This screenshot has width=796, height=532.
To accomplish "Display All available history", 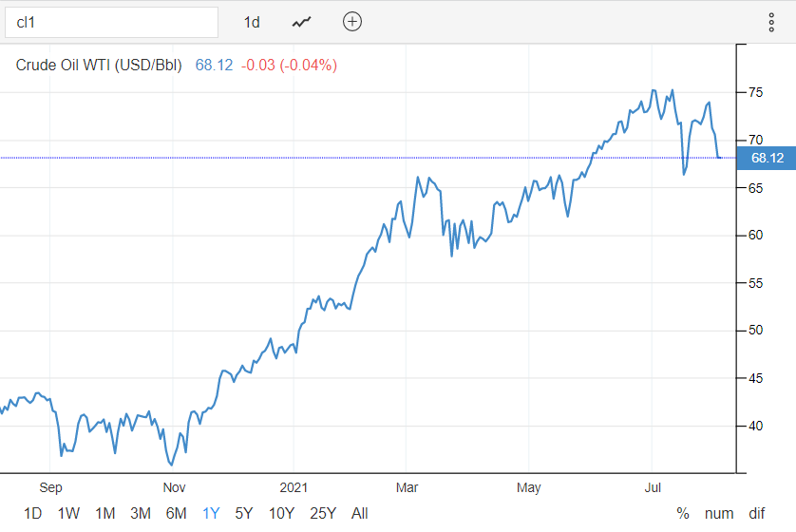I will 359,513.
